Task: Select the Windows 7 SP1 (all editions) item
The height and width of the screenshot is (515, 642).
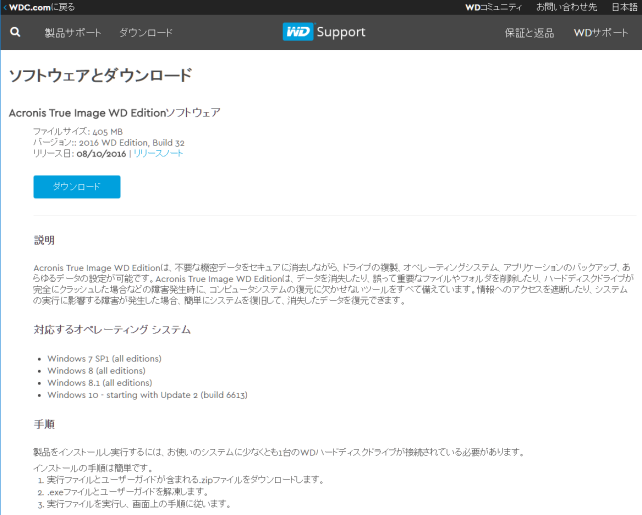Action: pos(104,359)
